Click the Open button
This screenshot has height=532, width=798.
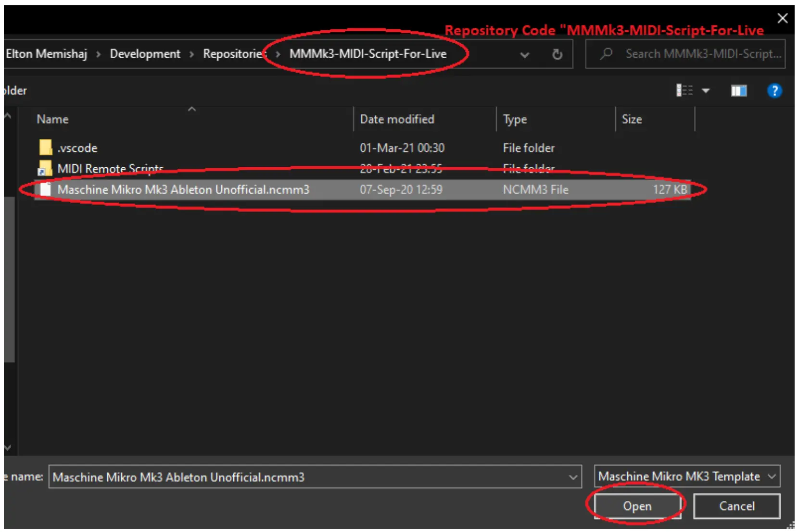click(636, 506)
